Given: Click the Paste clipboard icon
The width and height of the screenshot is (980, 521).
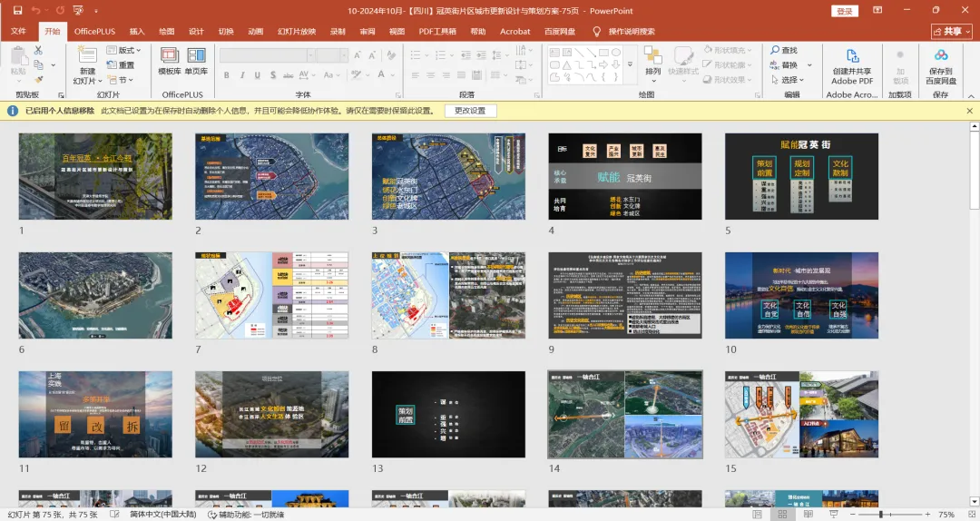Looking at the screenshot, I should point(18,55).
